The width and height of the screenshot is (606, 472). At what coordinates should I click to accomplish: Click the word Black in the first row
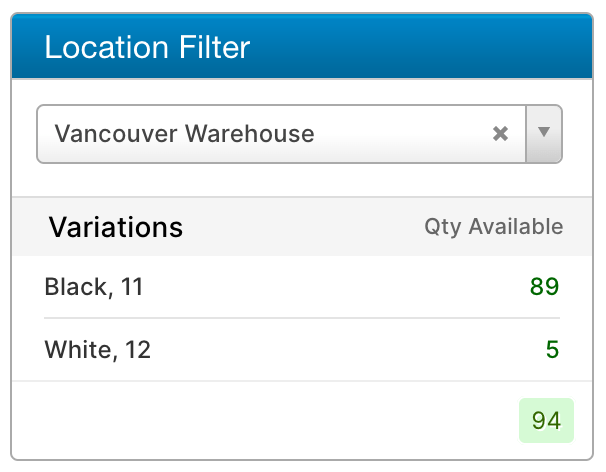tap(75, 288)
